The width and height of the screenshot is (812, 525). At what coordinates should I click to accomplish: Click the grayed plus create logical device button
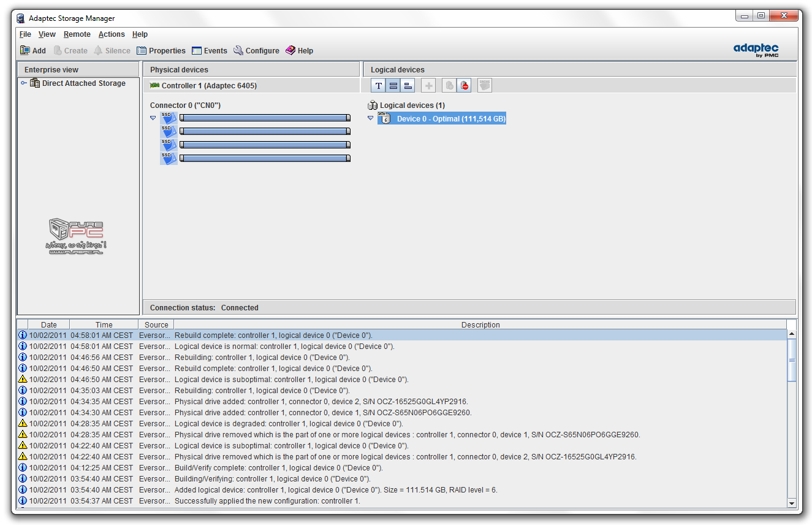[x=429, y=86]
